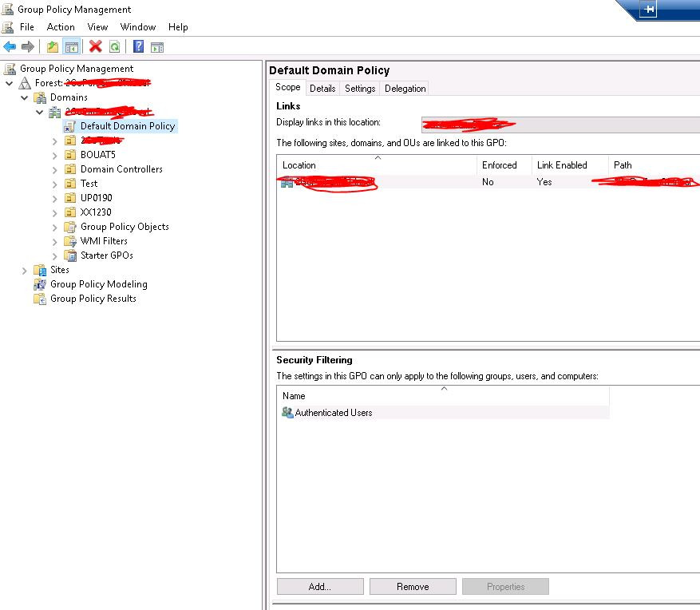Viewport: 700px width, 610px height.
Task: Open the Action menu
Action: click(61, 27)
